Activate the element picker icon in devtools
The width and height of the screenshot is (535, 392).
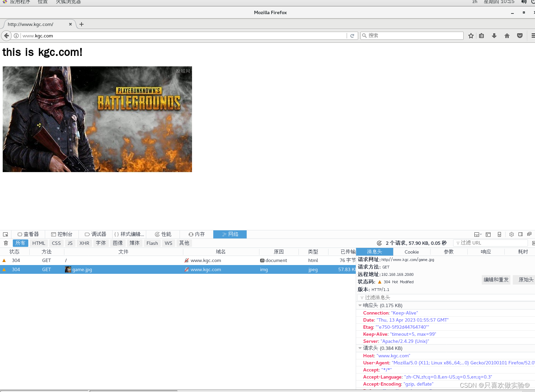(x=6, y=234)
